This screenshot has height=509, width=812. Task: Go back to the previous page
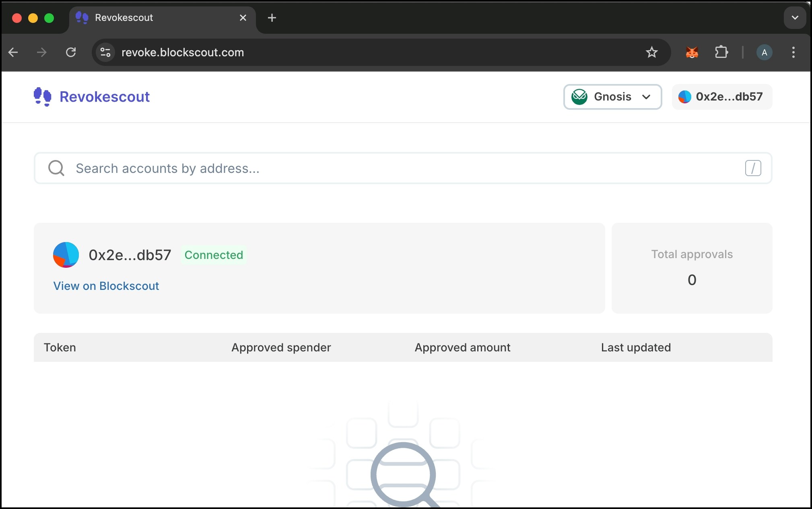click(x=13, y=52)
